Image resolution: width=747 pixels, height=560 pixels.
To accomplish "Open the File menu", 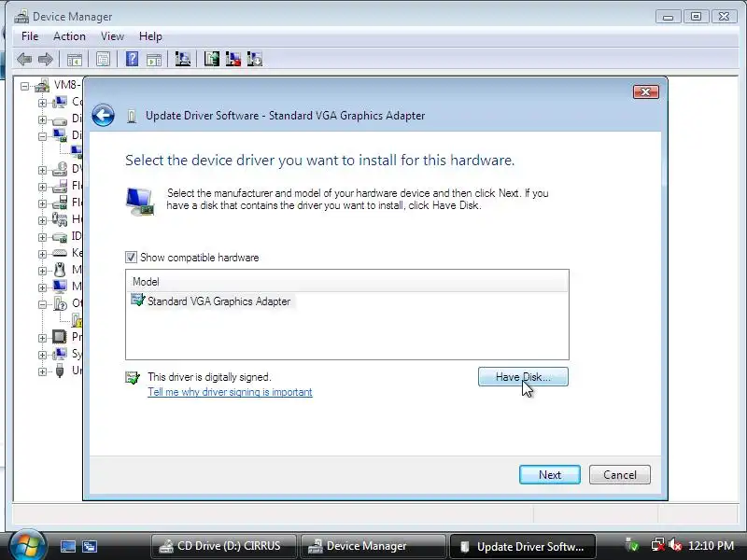I will coord(30,36).
